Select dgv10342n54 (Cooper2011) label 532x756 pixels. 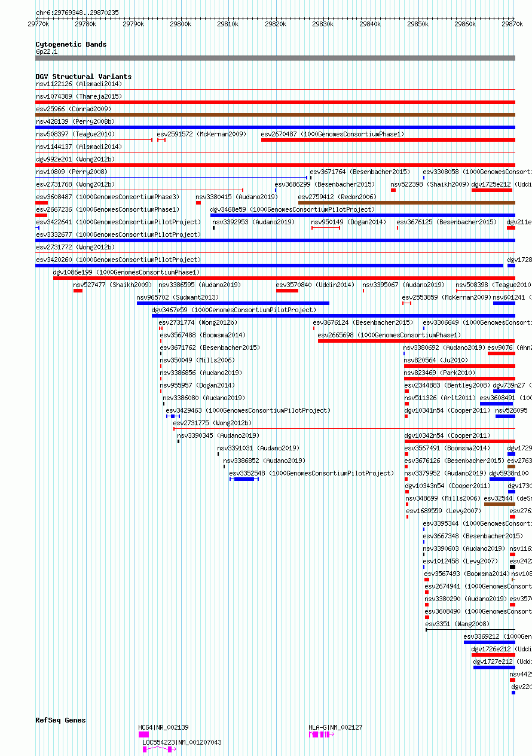(x=447, y=435)
